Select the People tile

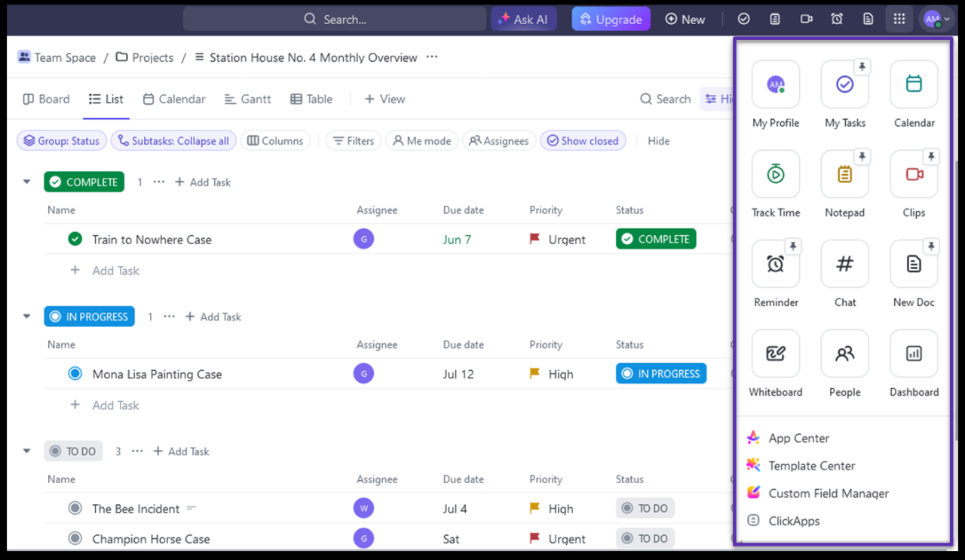(844, 353)
